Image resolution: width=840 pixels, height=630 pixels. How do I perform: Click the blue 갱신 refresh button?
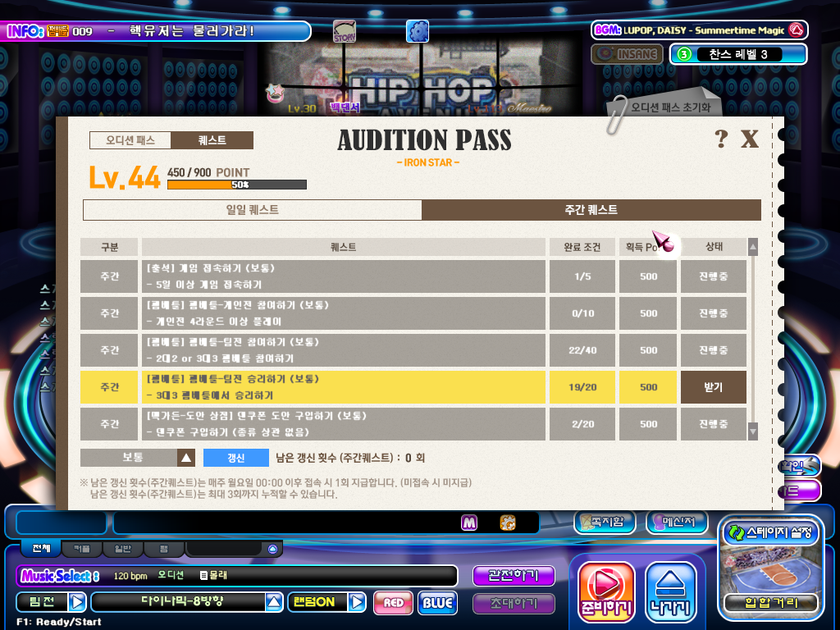click(x=235, y=458)
